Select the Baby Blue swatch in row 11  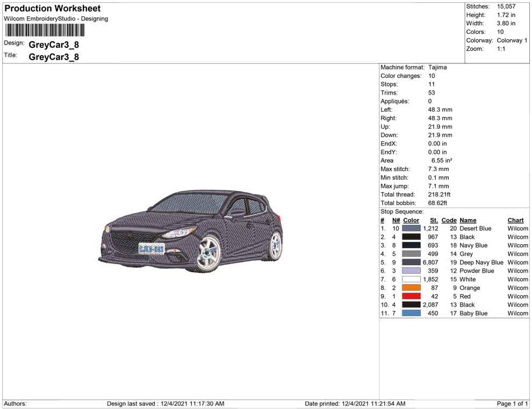click(x=412, y=313)
